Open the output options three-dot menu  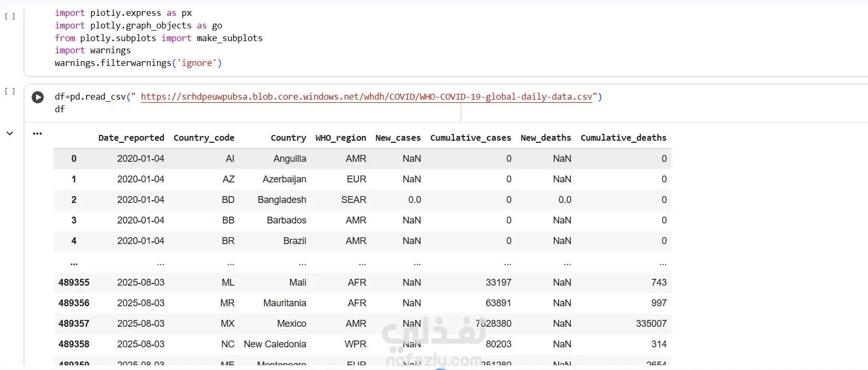click(37, 134)
